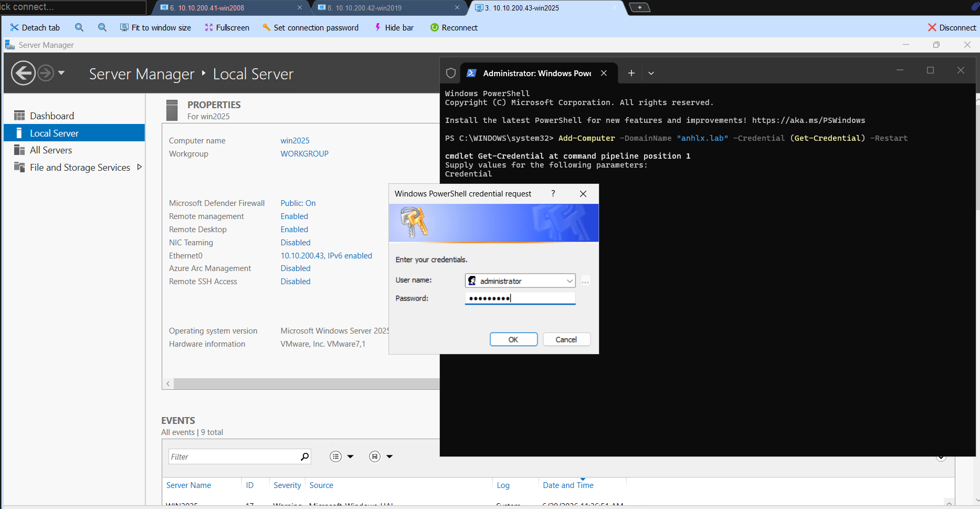The image size is (980, 509).
Task: Click NIC Teaming Disabled link
Action: tap(296, 243)
